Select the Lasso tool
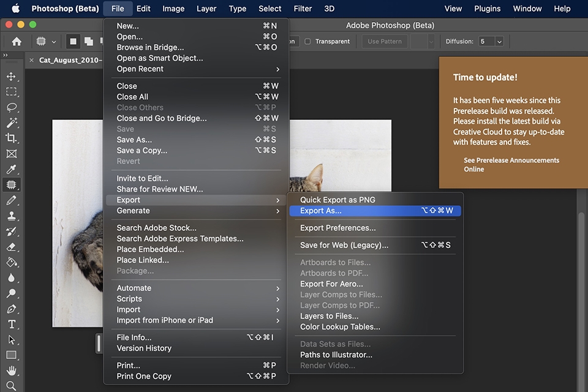This screenshot has width=588, height=392. [x=11, y=107]
